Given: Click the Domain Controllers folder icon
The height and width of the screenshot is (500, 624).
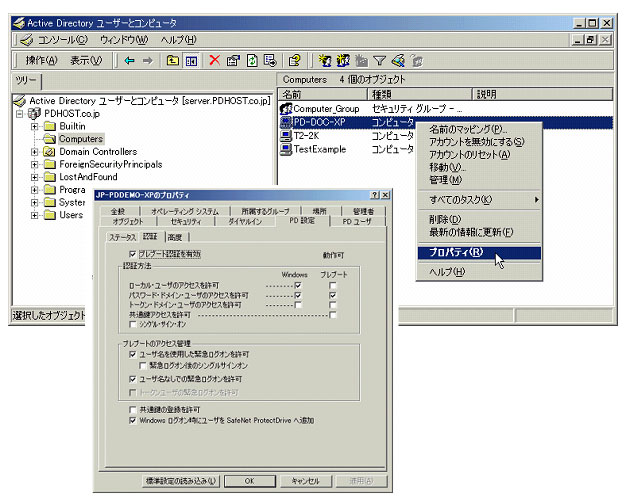Looking at the screenshot, I should click(49, 151).
